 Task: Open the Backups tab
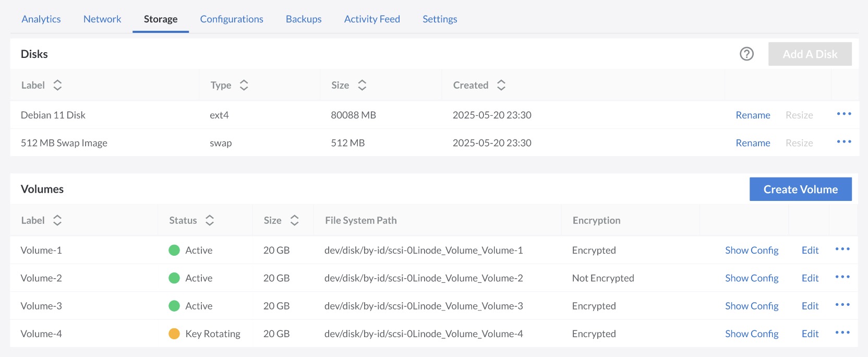(x=304, y=19)
